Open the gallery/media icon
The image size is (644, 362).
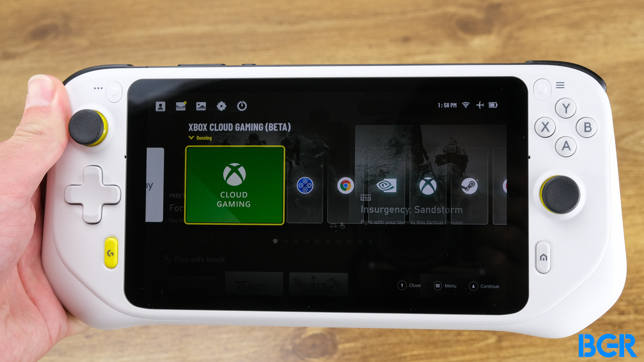(x=201, y=105)
